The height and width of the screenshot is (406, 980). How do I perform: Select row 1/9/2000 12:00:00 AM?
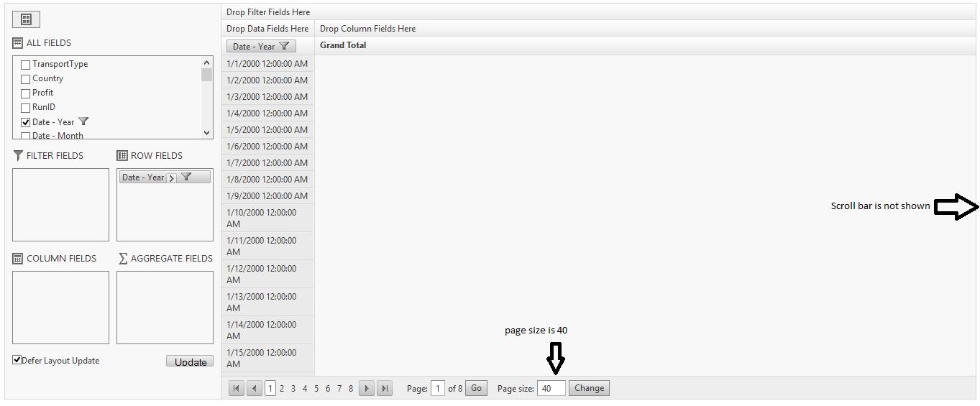(267, 195)
